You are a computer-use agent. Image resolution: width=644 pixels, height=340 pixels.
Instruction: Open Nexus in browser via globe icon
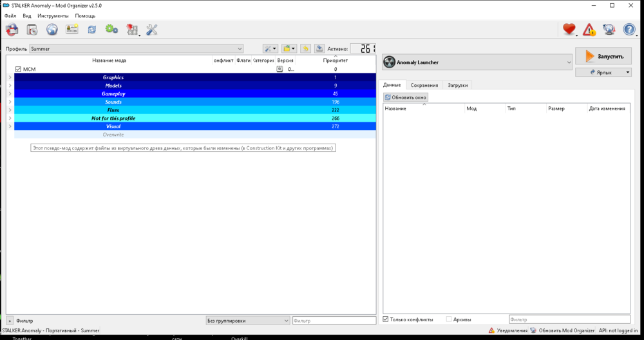pos(52,30)
